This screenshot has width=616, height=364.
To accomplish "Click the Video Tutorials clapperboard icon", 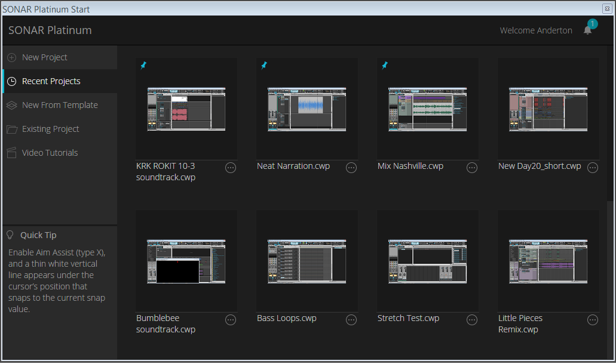I will click(12, 153).
